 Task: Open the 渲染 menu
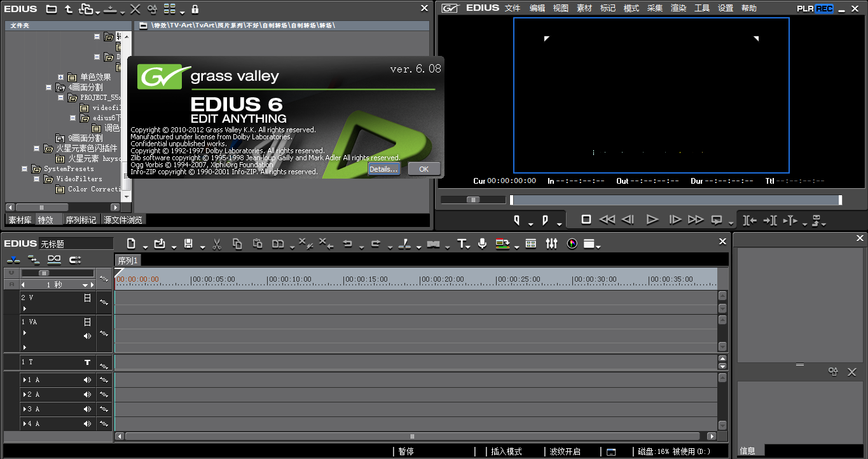coord(679,8)
